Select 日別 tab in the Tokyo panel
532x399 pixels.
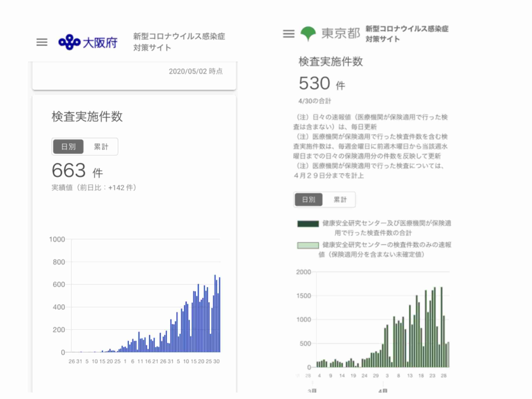pyautogui.click(x=309, y=199)
